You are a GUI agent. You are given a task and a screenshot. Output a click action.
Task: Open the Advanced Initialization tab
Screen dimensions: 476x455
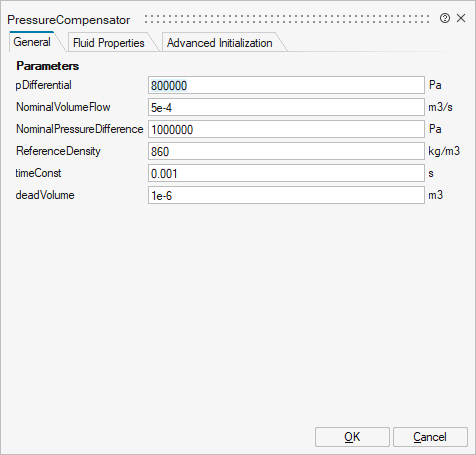[x=220, y=43]
